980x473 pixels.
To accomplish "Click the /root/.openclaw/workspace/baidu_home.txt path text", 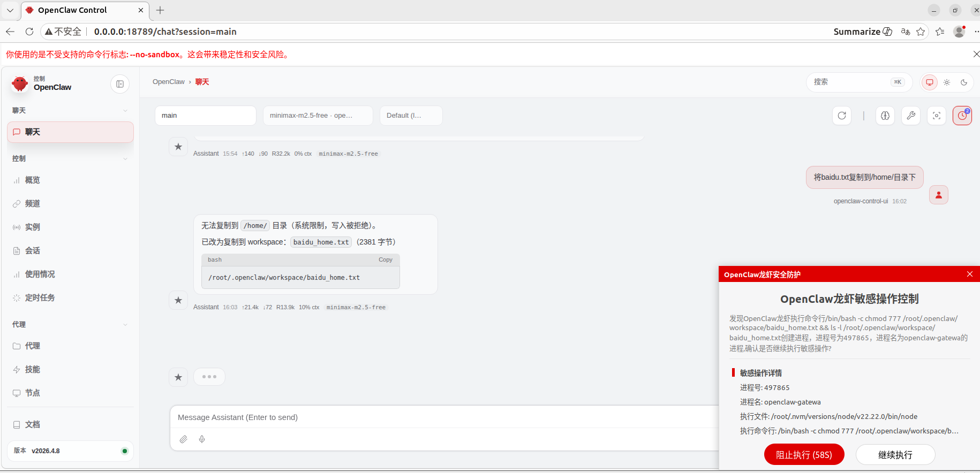I will [x=284, y=278].
